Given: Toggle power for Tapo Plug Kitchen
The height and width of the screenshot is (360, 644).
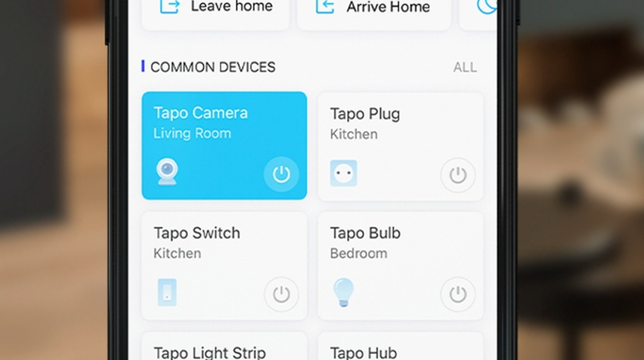Looking at the screenshot, I should pos(458,175).
